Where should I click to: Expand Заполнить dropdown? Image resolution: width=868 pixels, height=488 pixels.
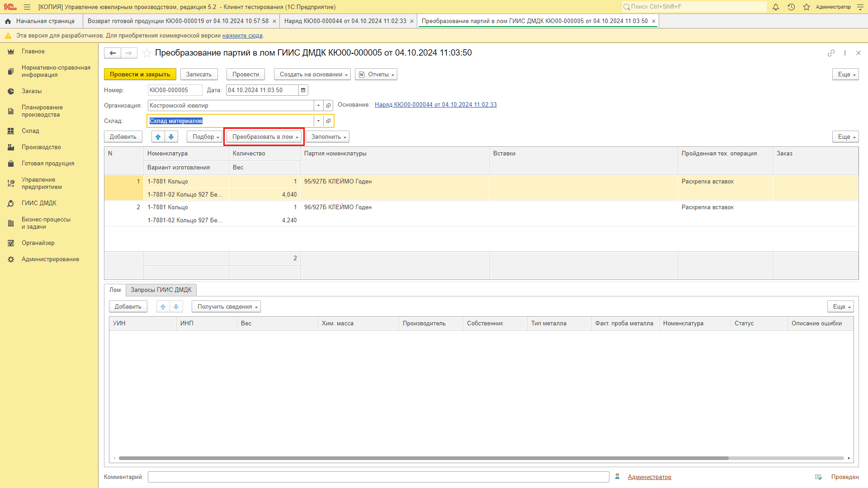(x=327, y=137)
